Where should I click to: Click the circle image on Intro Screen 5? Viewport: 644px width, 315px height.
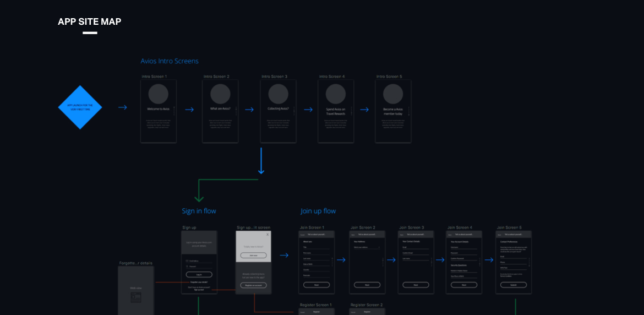coord(393,94)
